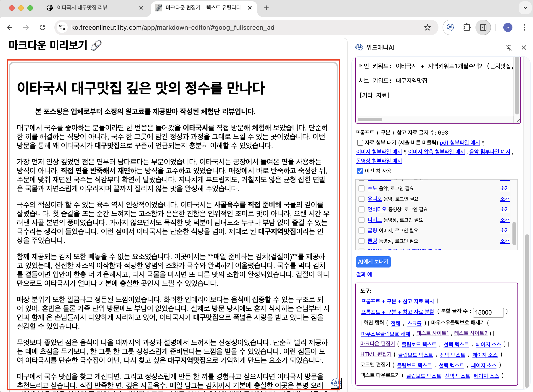This screenshot has height=392, width=533.
Task: Unpin the 위드애니AI side panel
Action: [x=509, y=48]
